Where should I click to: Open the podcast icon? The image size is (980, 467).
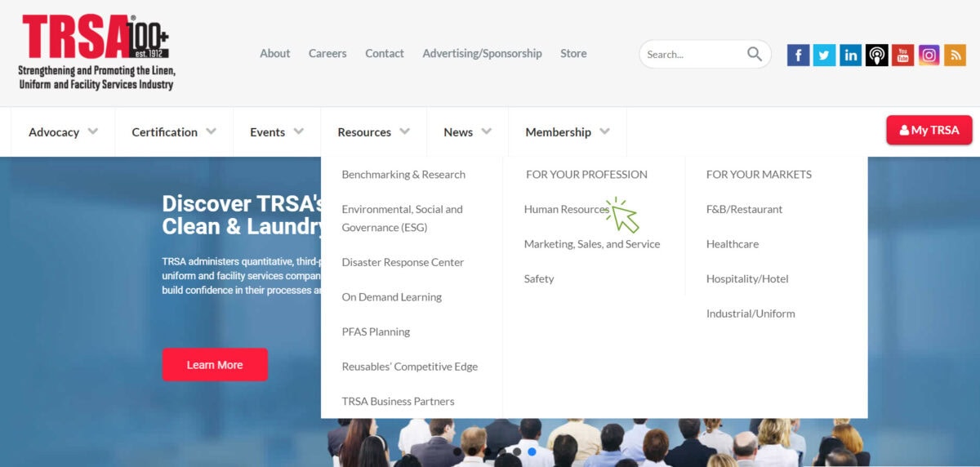coord(876,55)
